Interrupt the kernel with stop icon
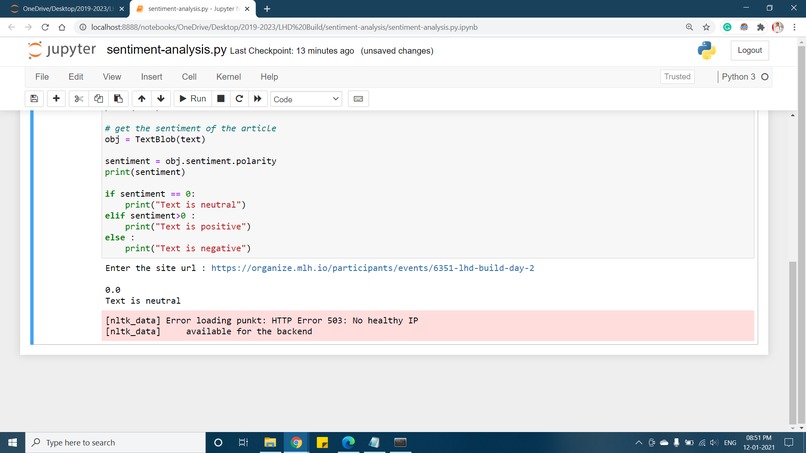Image resolution: width=806 pixels, height=453 pixels. point(221,99)
